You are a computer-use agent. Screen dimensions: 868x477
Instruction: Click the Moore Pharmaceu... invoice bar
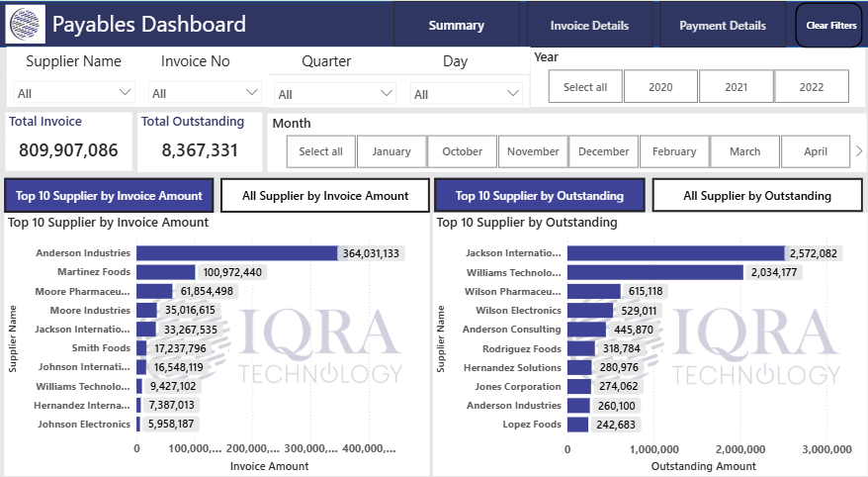coord(154,291)
